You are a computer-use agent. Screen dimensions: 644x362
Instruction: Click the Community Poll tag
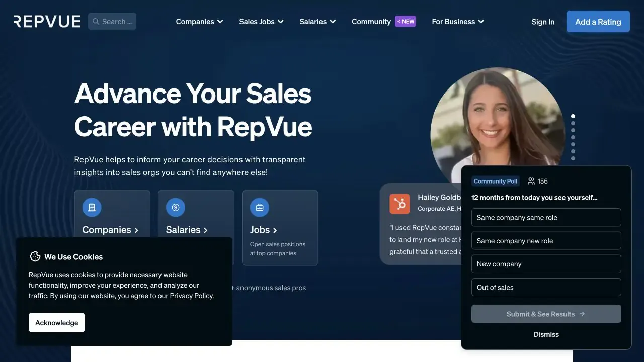(x=496, y=181)
